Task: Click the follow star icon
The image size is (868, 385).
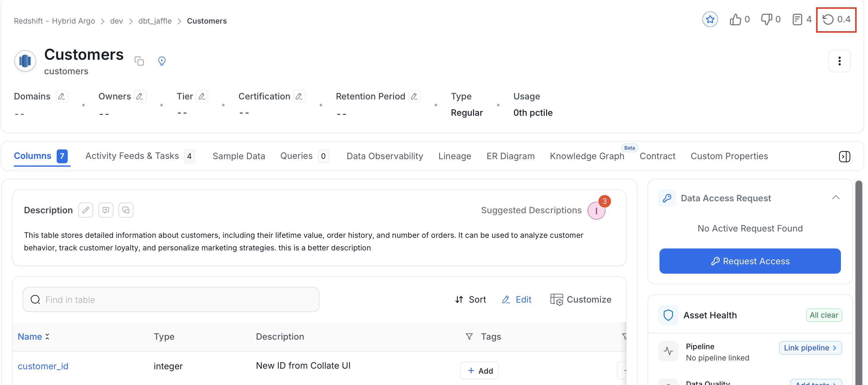Action: click(x=710, y=20)
